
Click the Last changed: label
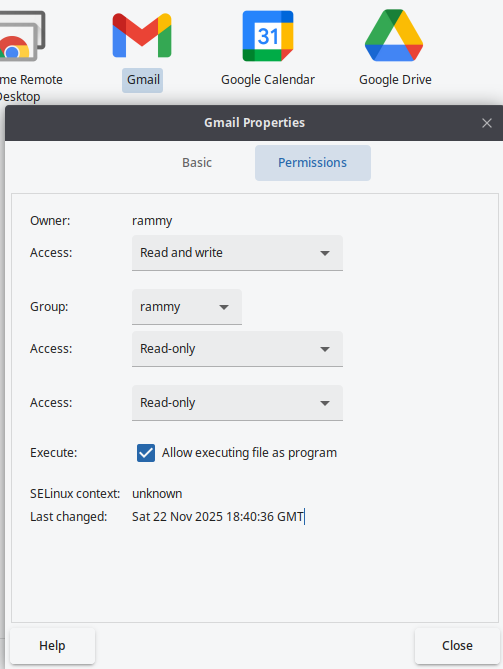[68, 517]
